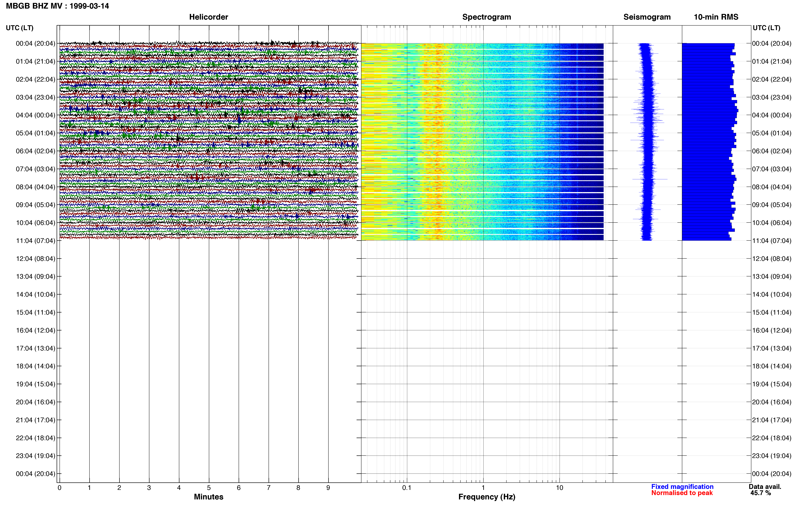Click '05:04 (01:04)' on the right time axis
Screen dimensions: 812x508
click(772, 133)
